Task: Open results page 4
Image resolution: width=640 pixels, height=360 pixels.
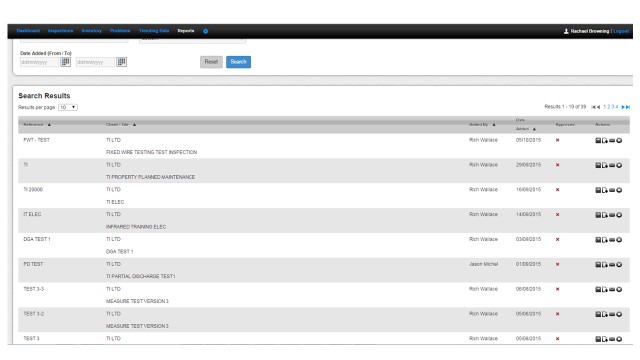Action: point(617,107)
